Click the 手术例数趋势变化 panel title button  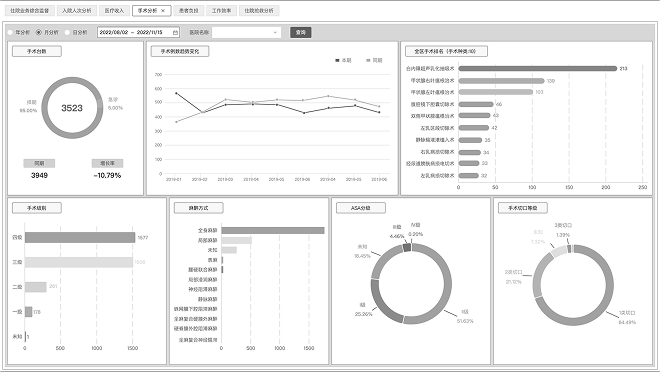tap(180, 51)
